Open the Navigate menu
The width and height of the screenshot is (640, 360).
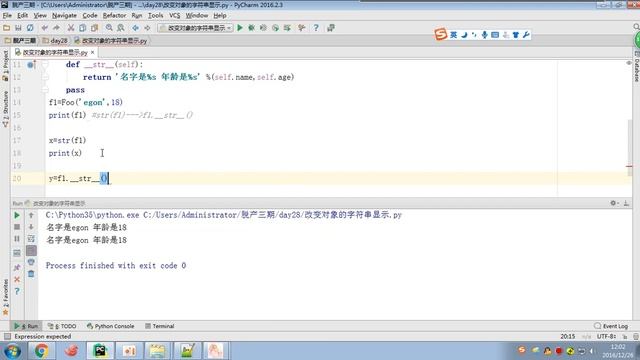pos(64,16)
